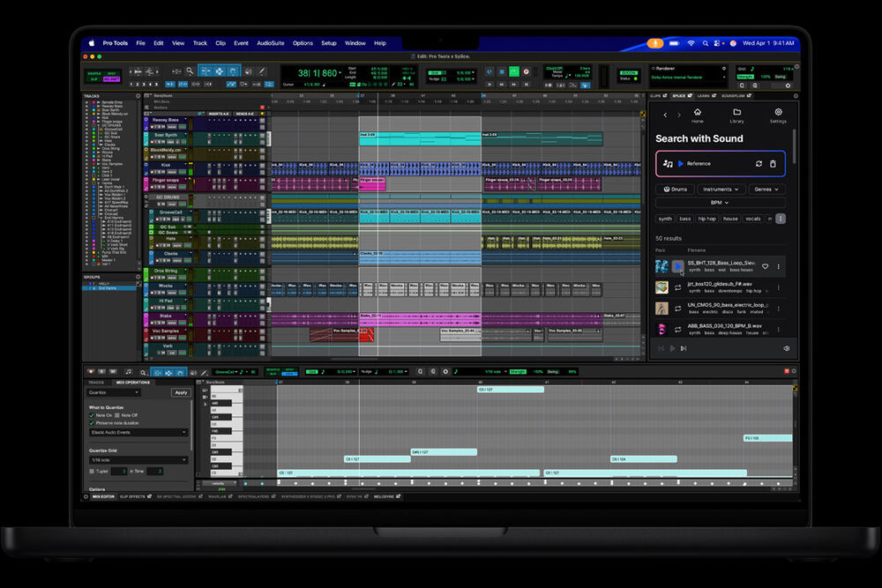Filter by Drums in Splice
The image size is (882, 588).
[x=675, y=190]
